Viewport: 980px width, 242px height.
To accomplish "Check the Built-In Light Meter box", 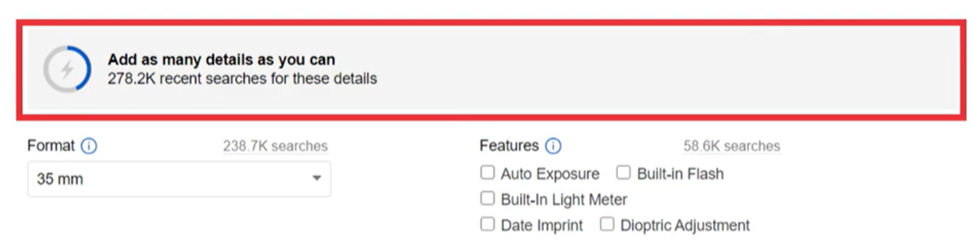I will [x=487, y=198].
